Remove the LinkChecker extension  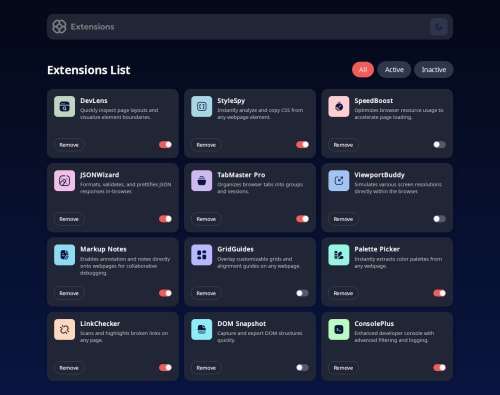[x=69, y=368]
